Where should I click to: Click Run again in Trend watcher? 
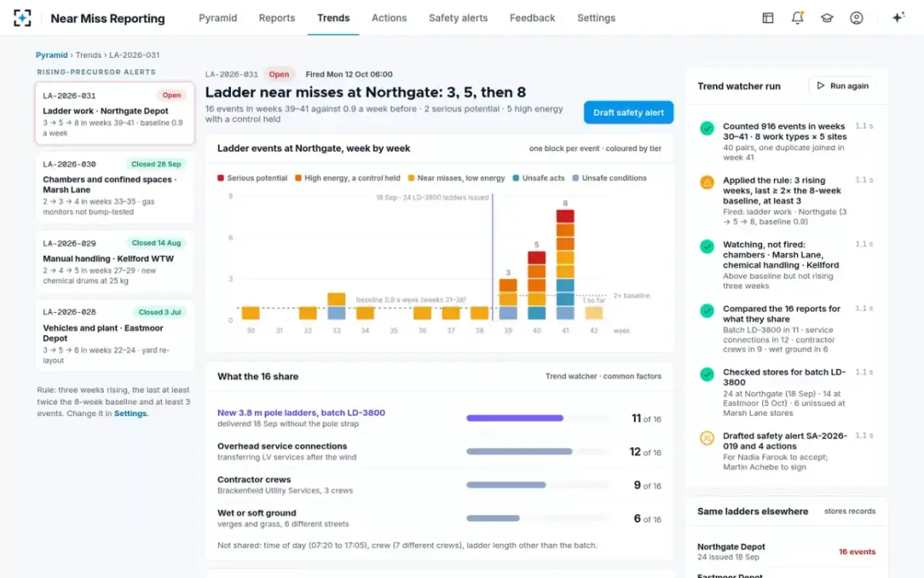click(x=842, y=86)
